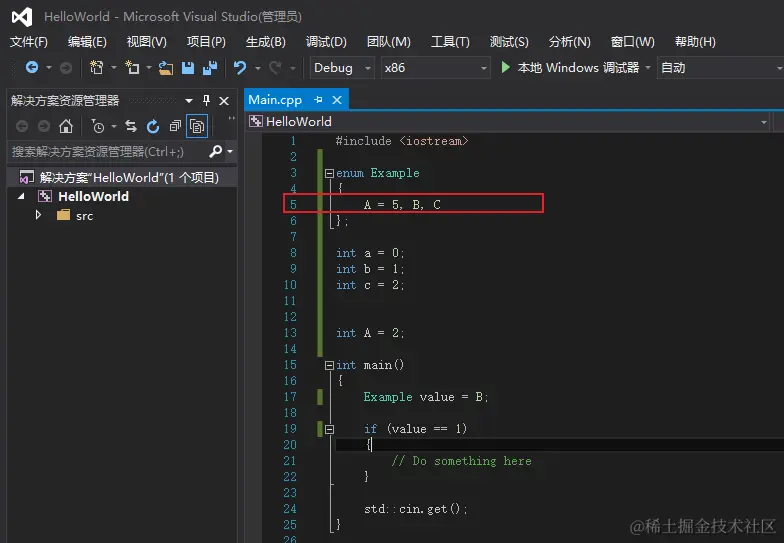Image resolution: width=784 pixels, height=543 pixels.
Task: Open the 编辑(E) menu
Action: click(x=87, y=42)
